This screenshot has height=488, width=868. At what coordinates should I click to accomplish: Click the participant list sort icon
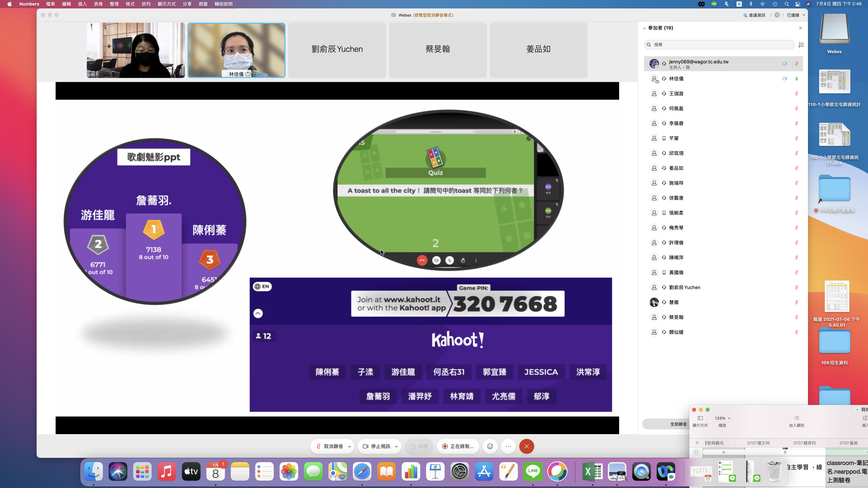[801, 45]
